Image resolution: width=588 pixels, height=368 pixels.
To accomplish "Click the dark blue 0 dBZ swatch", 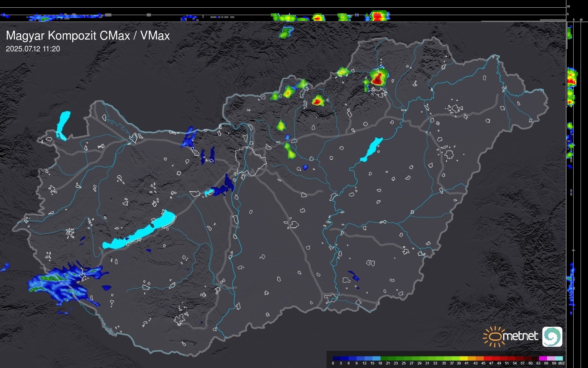I will pyautogui.click(x=337, y=358).
